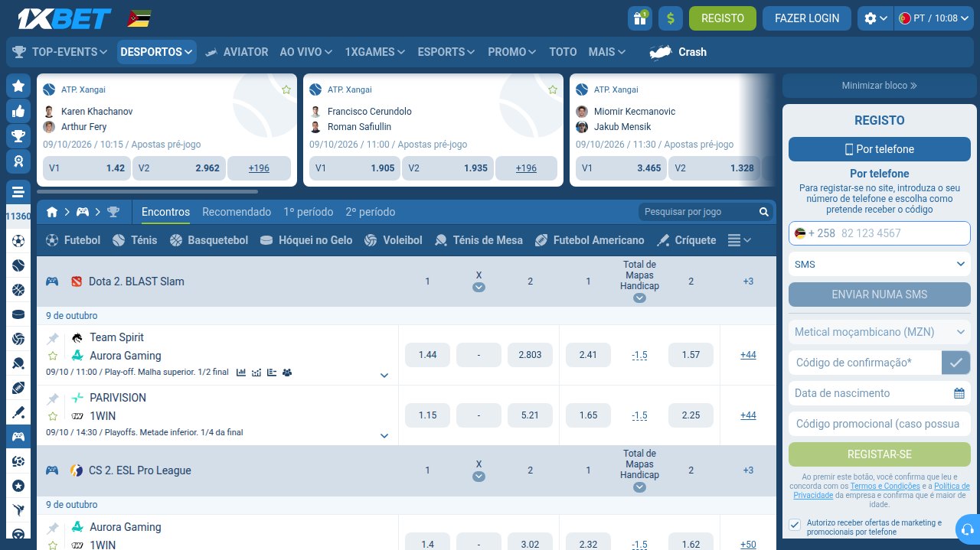Open settings gear dropdown

click(x=876, y=18)
